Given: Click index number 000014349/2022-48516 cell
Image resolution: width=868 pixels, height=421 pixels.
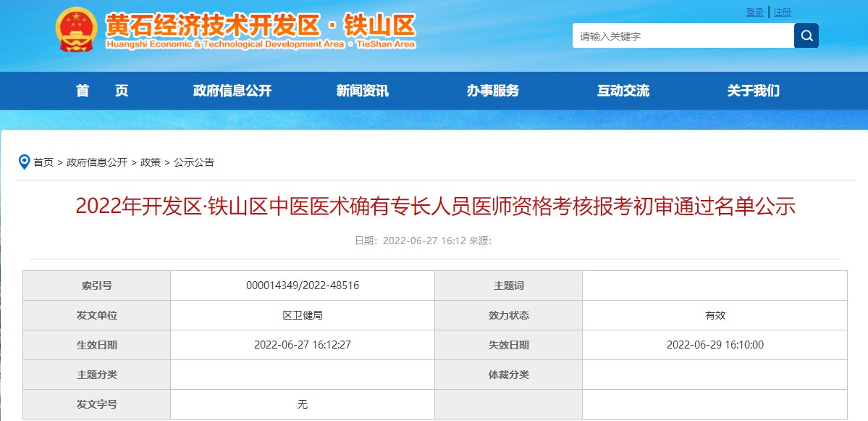Looking at the screenshot, I should [303, 285].
